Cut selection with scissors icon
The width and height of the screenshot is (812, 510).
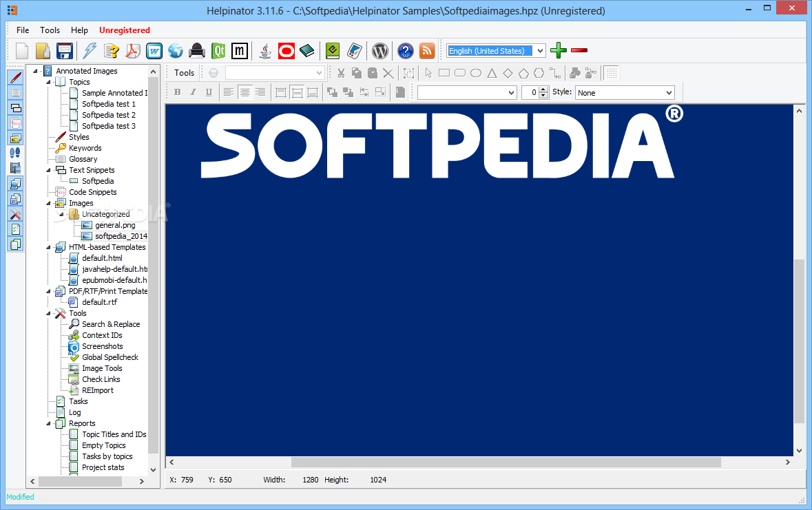click(341, 73)
